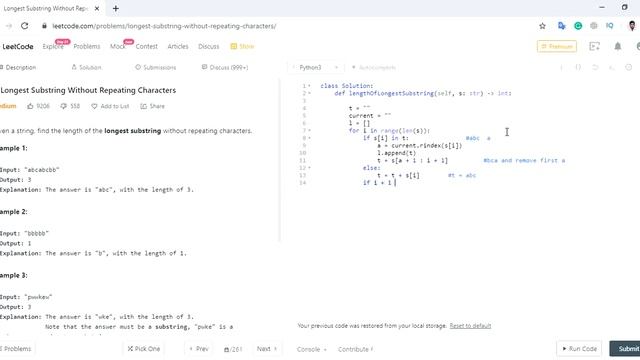Click the Submit button
Viewport: 640px width, 360px height.
coord(625,349)
